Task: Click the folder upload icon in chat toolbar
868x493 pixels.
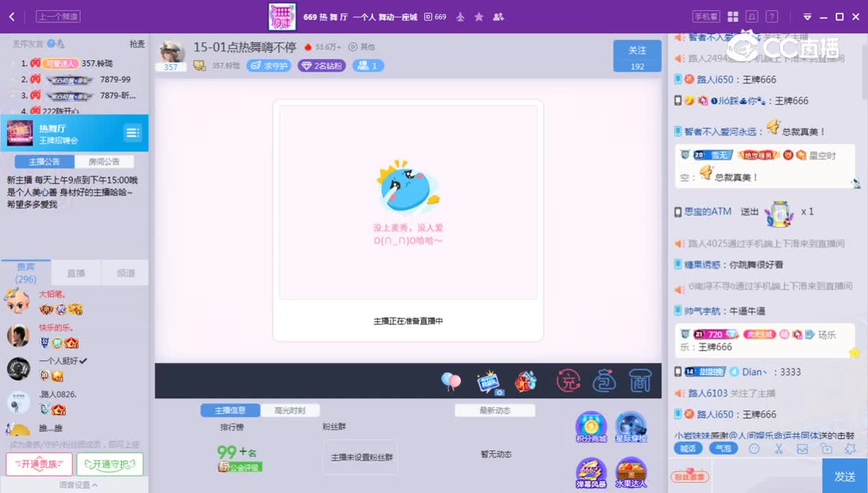Action: [826, 449]
